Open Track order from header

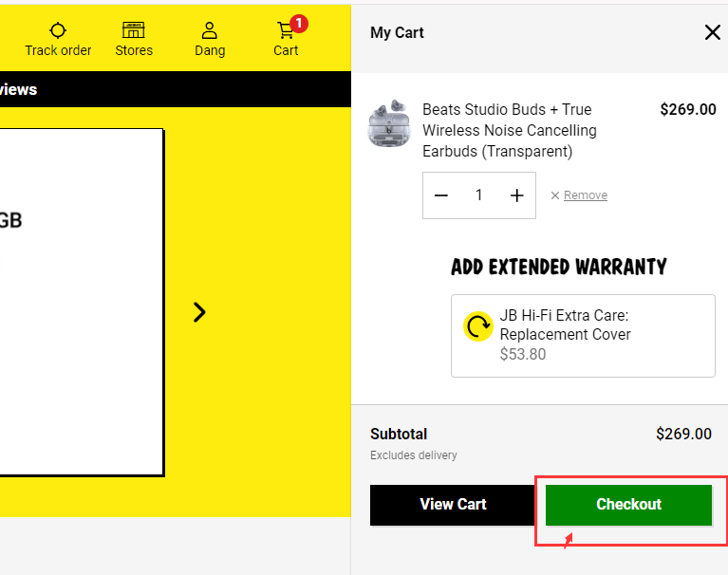[x=58, y=40]
